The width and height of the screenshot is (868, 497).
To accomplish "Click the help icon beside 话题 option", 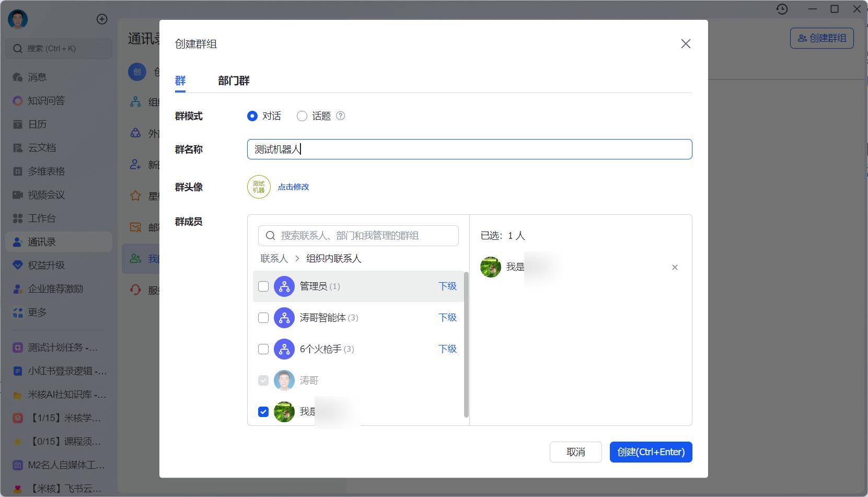I will 340,116.
